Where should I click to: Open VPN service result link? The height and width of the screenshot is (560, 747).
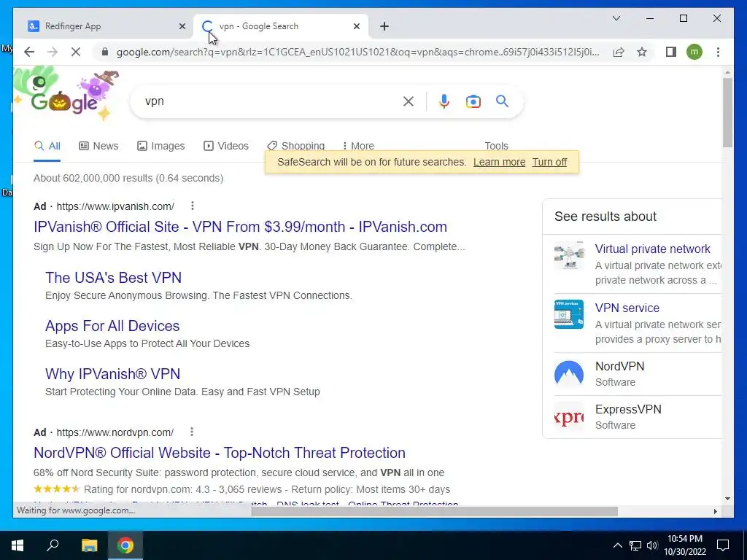coord(627,308)
